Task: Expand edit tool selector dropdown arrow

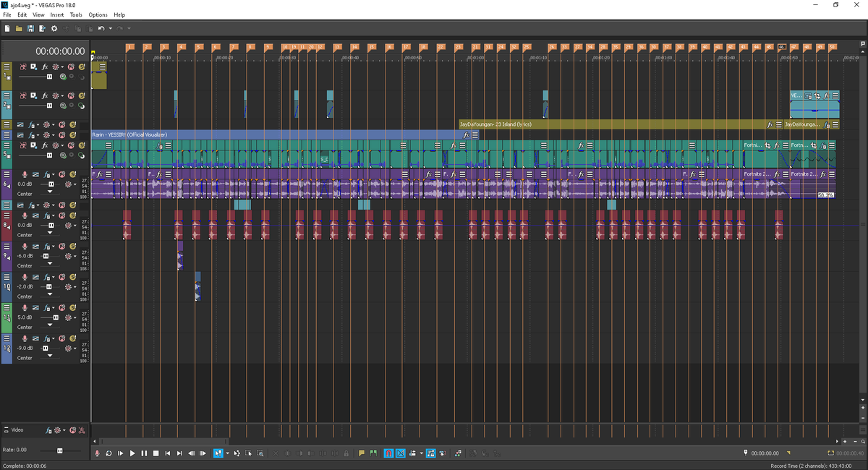Action: pyautogui.click(x=227, y=453)
